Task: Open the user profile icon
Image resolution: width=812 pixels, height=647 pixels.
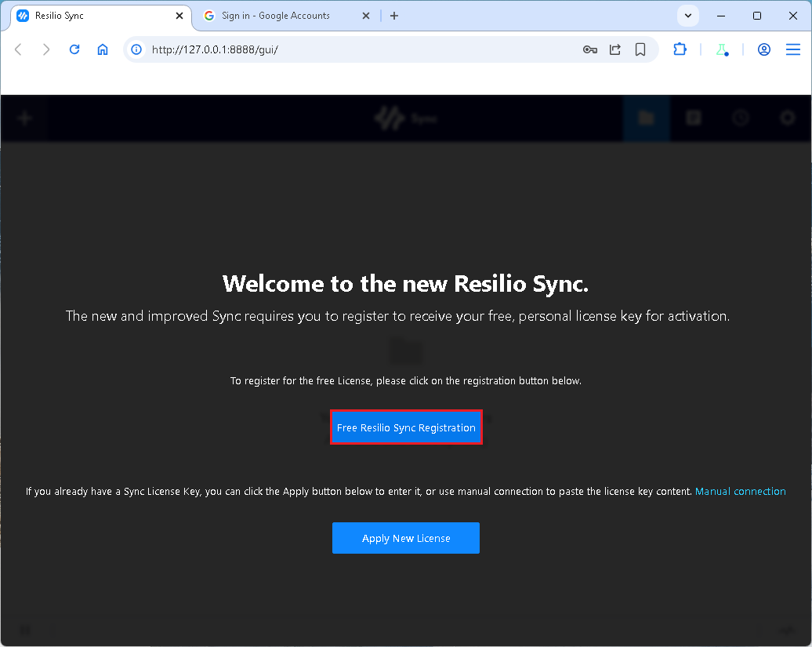Action: tap(764, 49)
